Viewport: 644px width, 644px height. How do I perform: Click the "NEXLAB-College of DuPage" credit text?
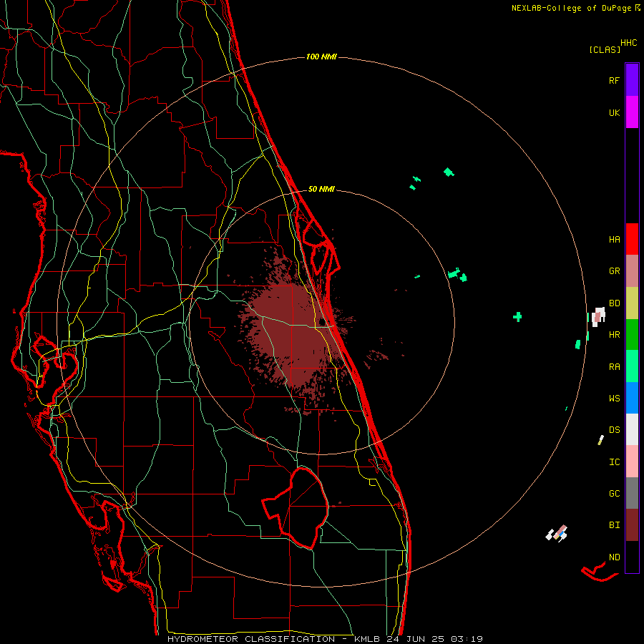point(572,8)
